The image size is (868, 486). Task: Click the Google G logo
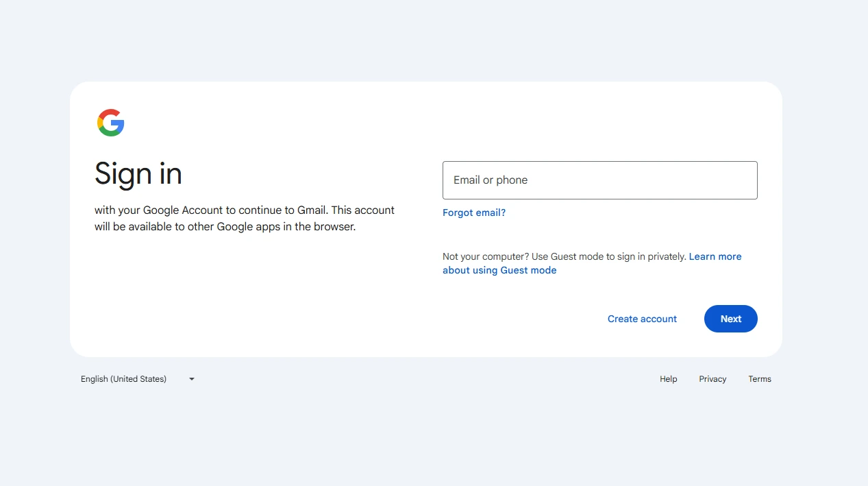coord(110,123)
